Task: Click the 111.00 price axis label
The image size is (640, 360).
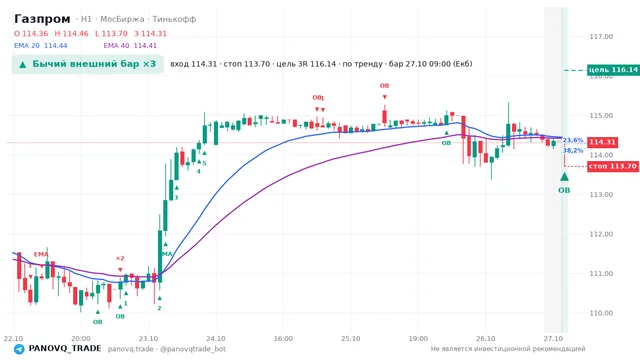Action: (601, 274)
